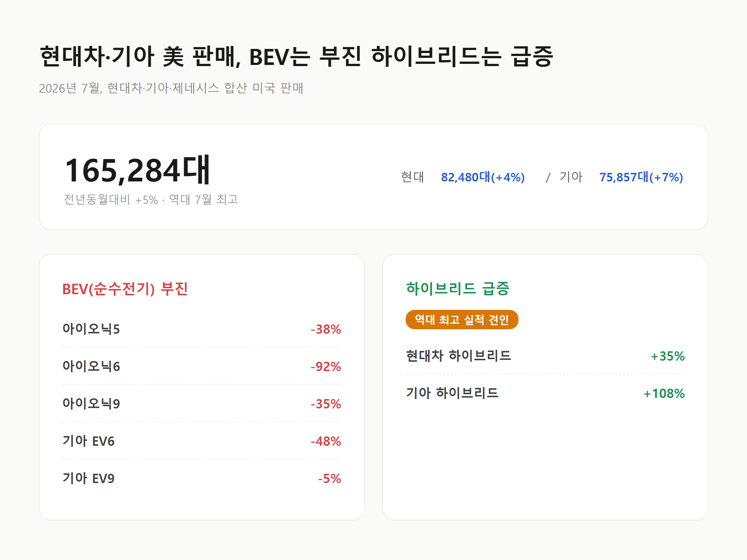Image resolution: width=747 pixels, height=560 pixels.
Task: Click the 기아 label in the summary card
Action: (571, 177)
